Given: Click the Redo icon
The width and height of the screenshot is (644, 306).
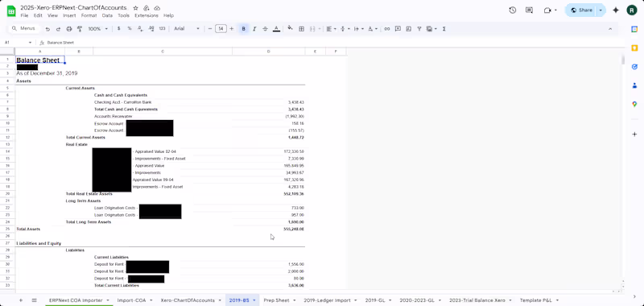Looking at the screenshot, I should click(x=58, y=29).
